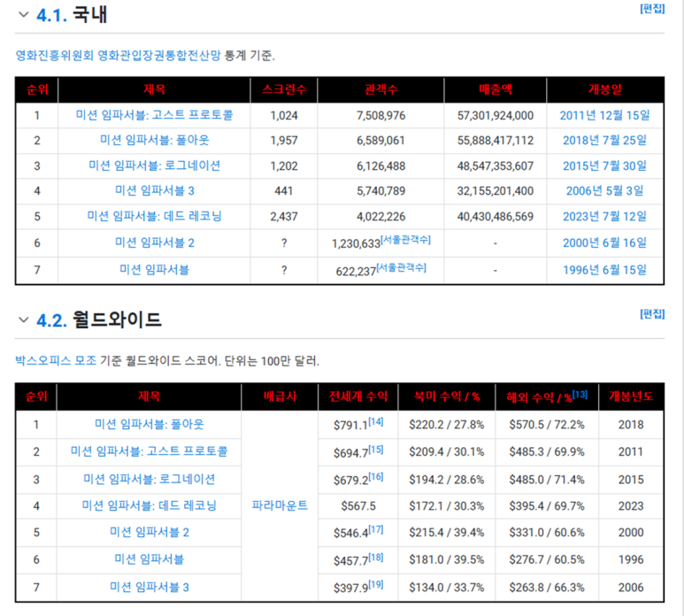The width and height of the screenshot is (684, 616).
Task: Select the 매출액 value 55,888,417,112
Action: click(x=496, y=141)
